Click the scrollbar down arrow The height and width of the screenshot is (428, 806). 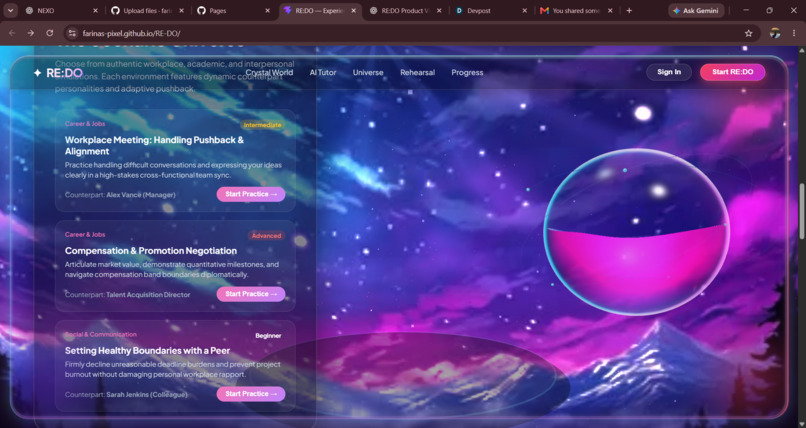(801, 423)
